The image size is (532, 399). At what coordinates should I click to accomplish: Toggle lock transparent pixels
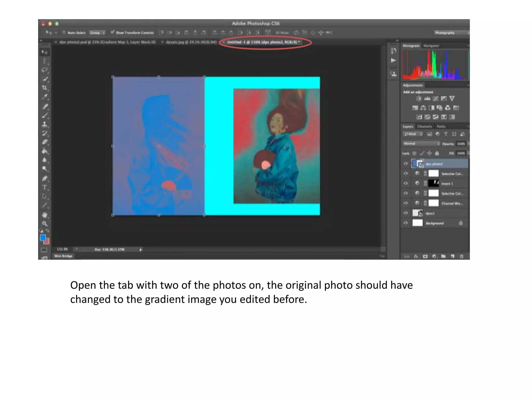[x=414, y=153]
